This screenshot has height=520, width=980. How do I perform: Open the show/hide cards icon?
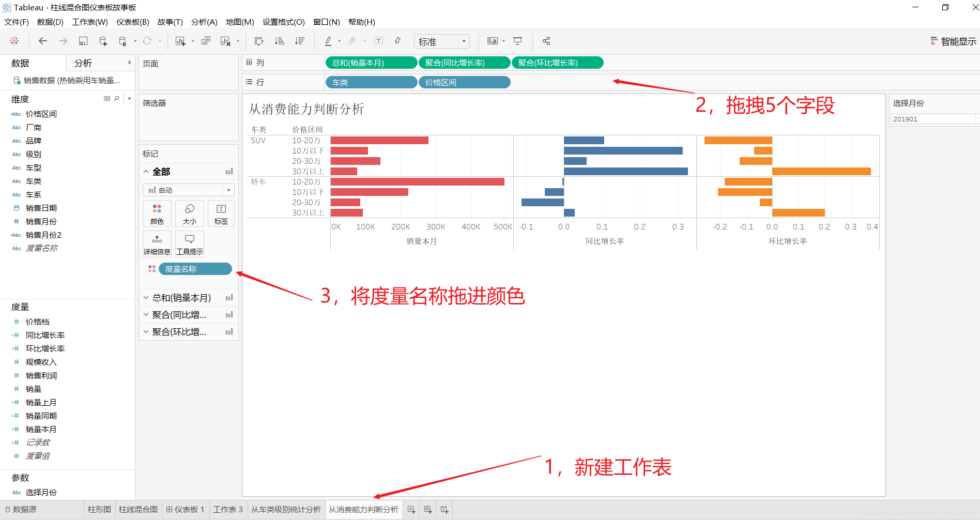[493, 41]
